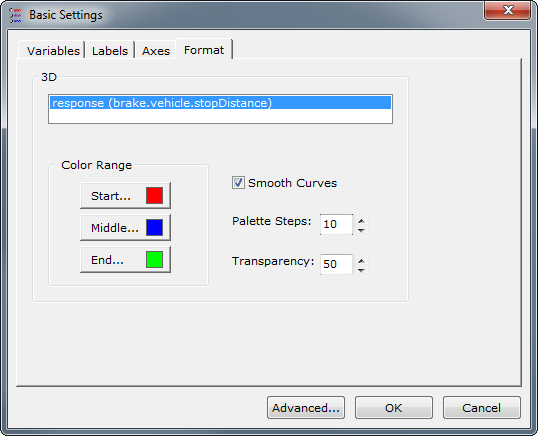Open the End color picker button
The width and height of the screenshot is (538, 436).
pyautogui.click(x=125, y=260)
